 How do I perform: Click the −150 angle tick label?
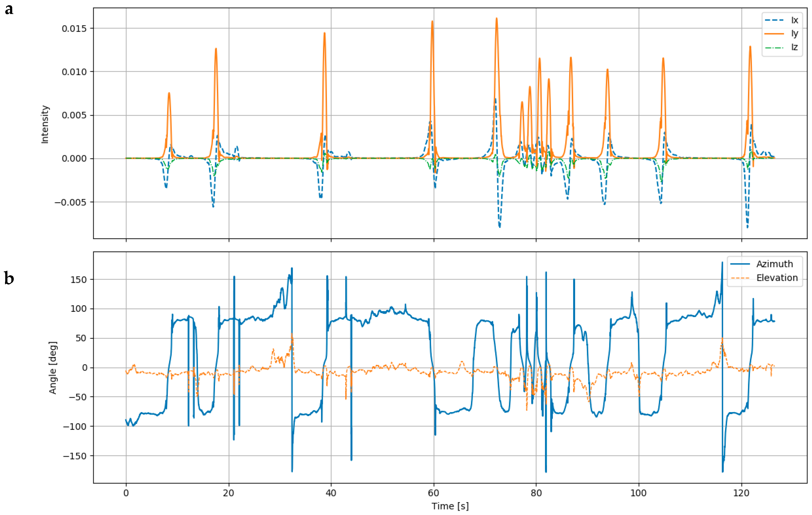(75, 456)
